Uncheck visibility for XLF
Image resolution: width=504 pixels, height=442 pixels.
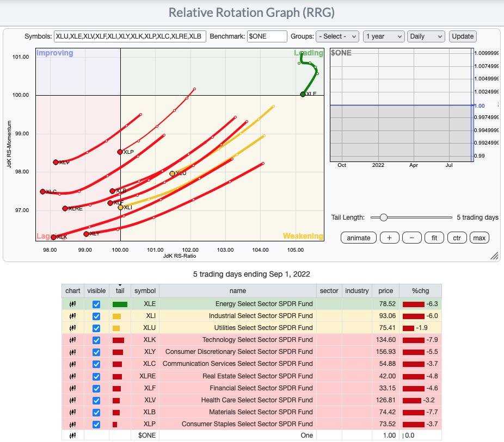pos(96,388)
